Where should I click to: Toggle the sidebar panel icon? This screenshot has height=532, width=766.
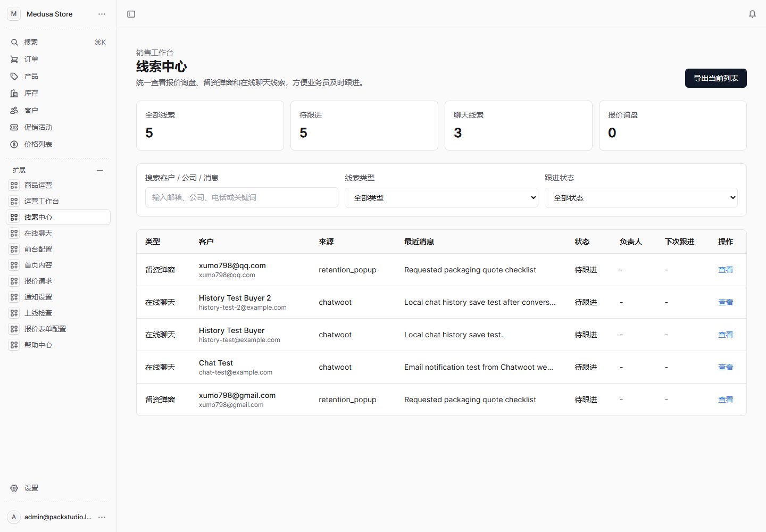tap(131, 14)
